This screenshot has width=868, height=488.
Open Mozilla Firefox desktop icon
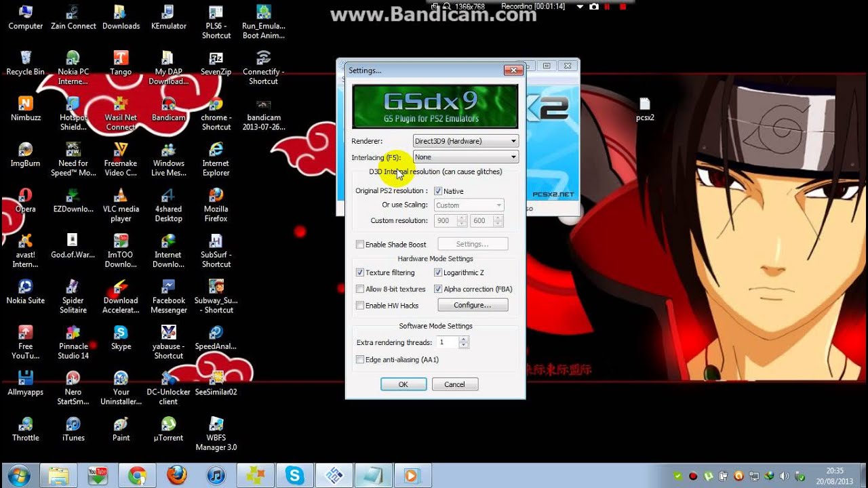coord(216,205)
